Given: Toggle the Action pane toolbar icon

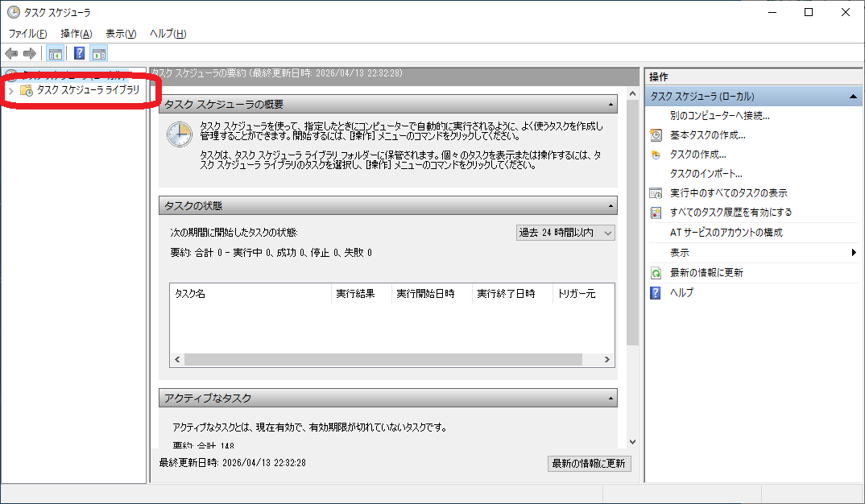Looking at the screenshot, I should 99,54.
